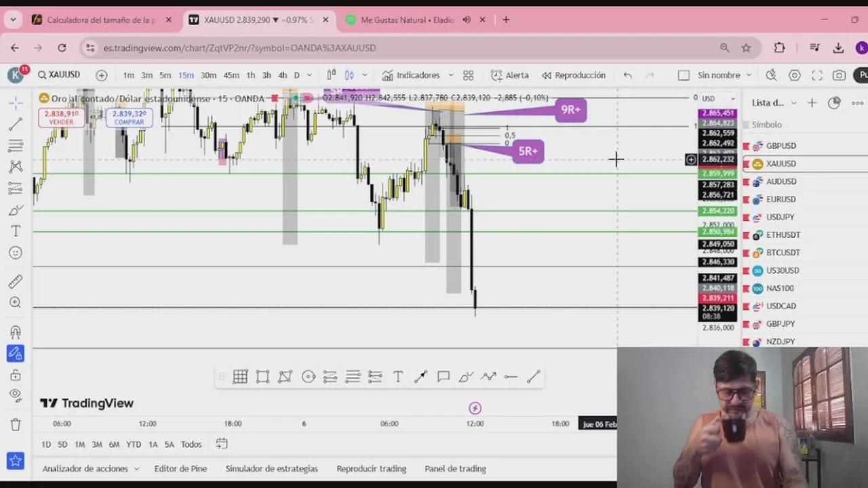
Task: Open the emoji and icons tool
Action: [x=16, y=253]
